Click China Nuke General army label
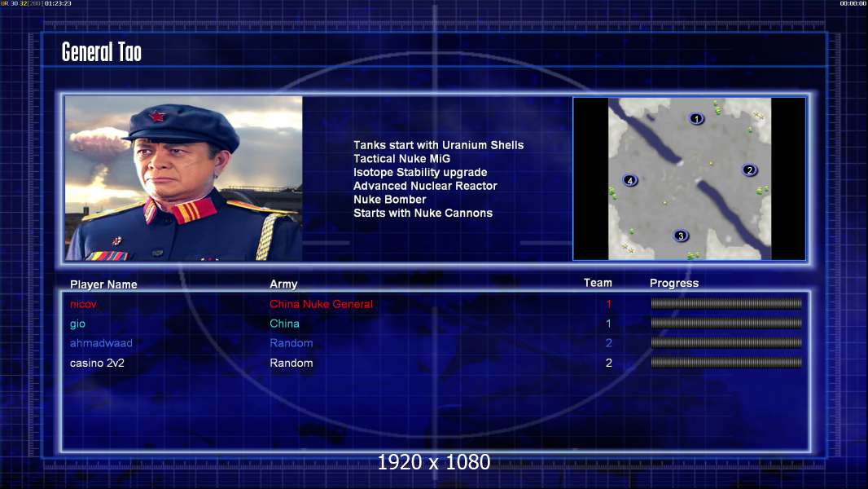 (x=321, y=304)
